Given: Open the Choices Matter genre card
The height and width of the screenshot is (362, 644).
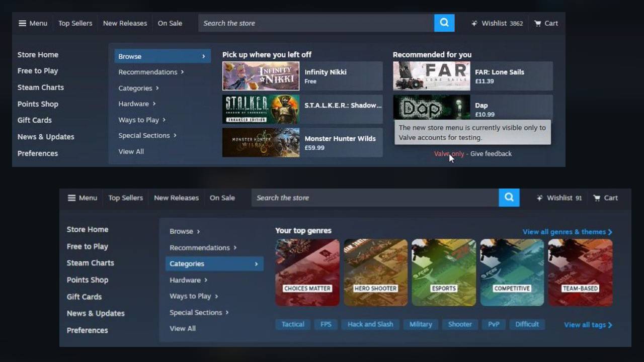Looking at the screenshot, I should (x=307, y=272).
